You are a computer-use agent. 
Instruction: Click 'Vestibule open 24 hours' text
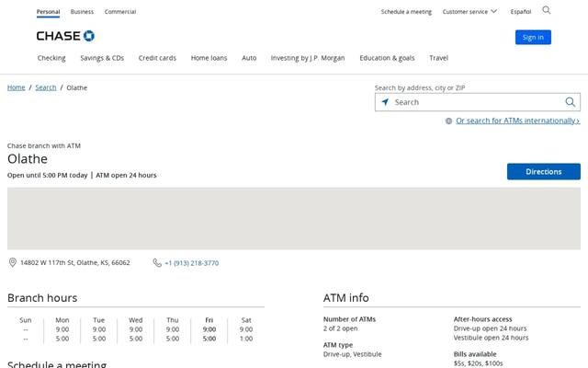pos(491,338)
